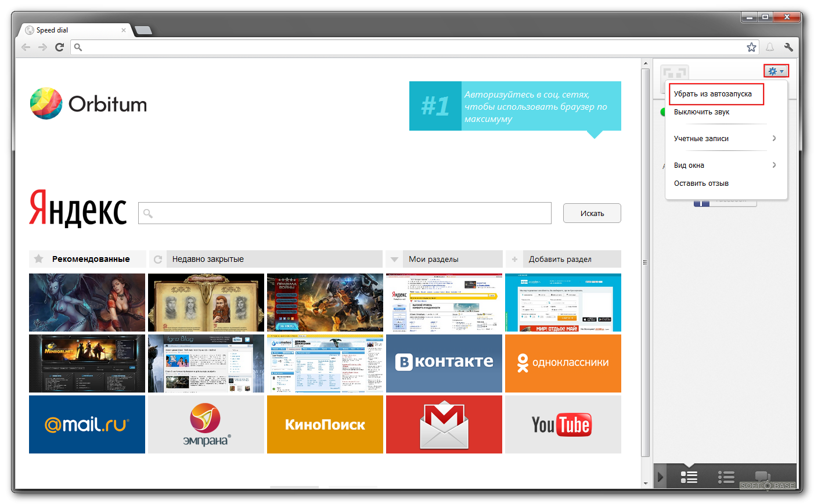Open the blue booking site thumbnail
Viewport: 814px width, 504px height.
pos(563,303)
